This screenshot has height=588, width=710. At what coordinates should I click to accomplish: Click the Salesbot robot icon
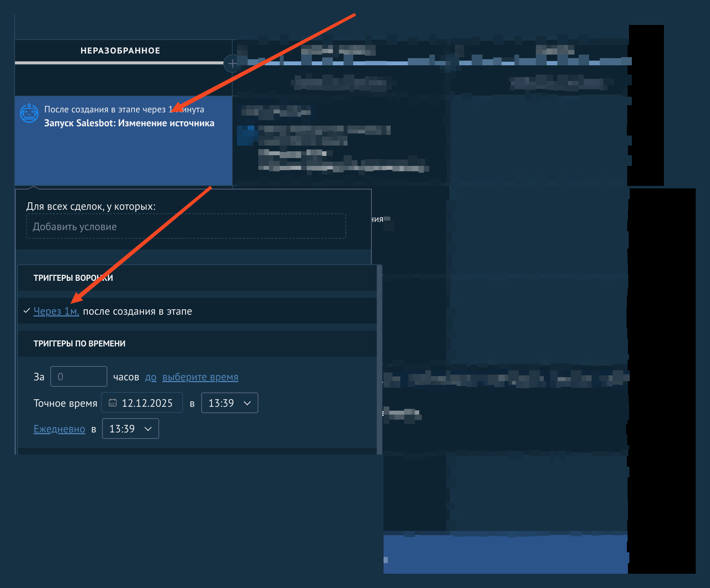pyautogui.click(x=29, y=113)
